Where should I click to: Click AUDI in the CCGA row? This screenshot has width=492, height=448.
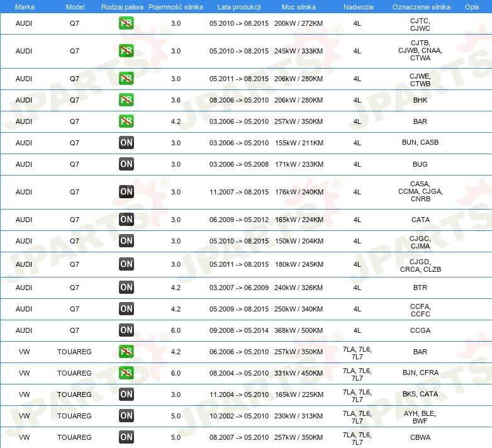click(24, 330)
